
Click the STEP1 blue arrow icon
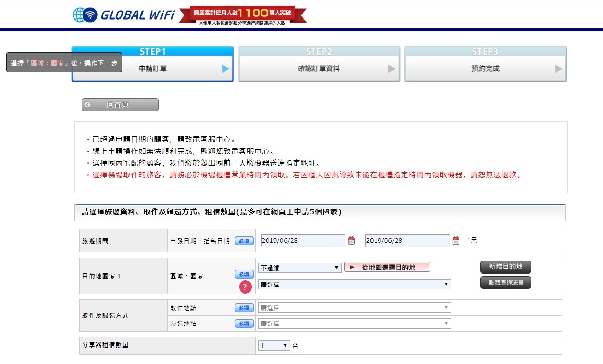click(226, 69)
